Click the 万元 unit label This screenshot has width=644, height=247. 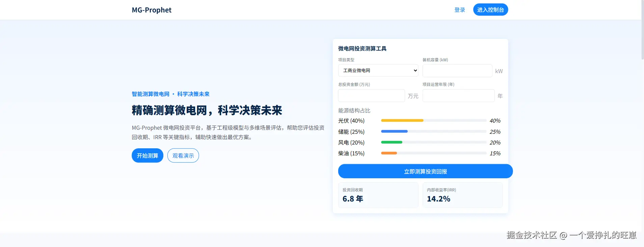(413, 96)
